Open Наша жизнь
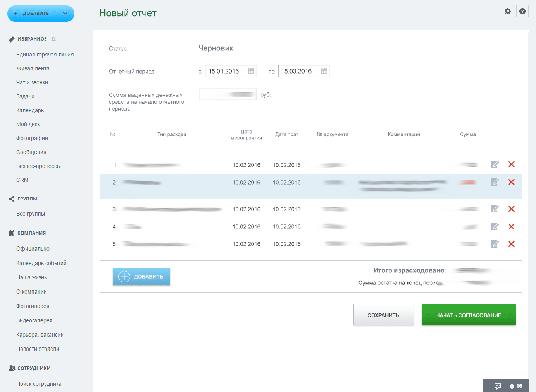 tap(31, 277)
